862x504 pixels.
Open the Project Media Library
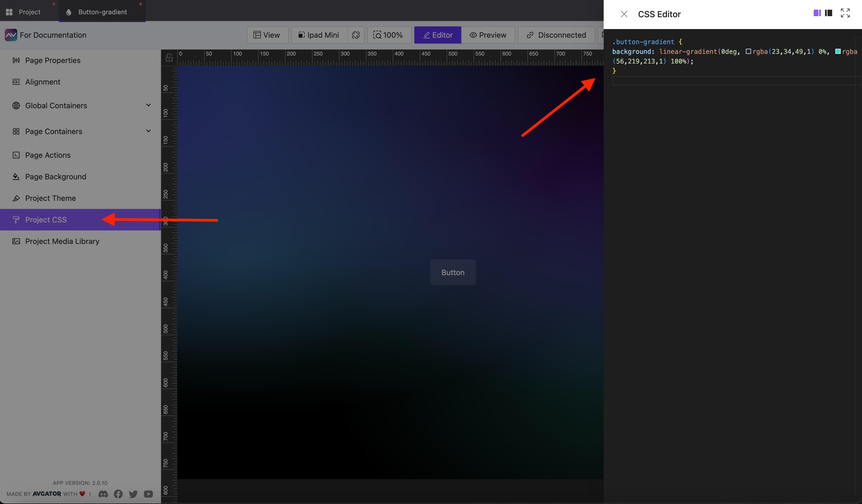pos(62,241)
